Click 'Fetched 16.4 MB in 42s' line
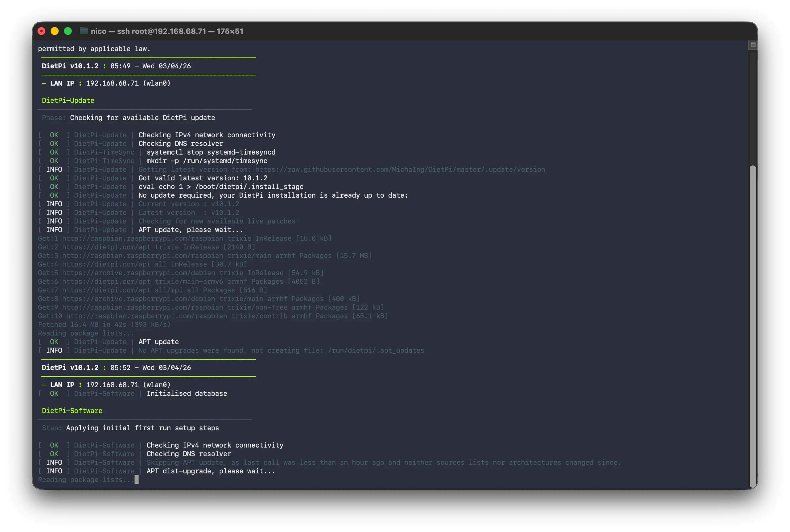The height and width of the screenshot is (532, 790). (104, 324)
